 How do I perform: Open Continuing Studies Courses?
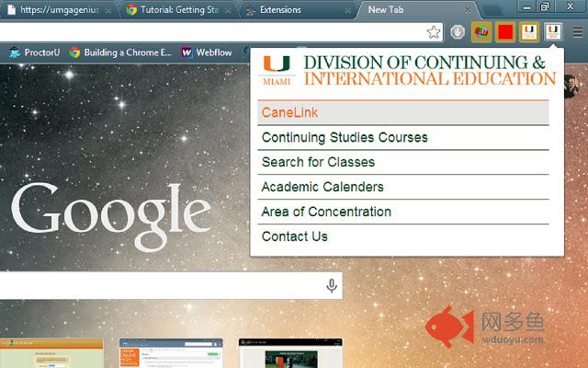point(403,137)
